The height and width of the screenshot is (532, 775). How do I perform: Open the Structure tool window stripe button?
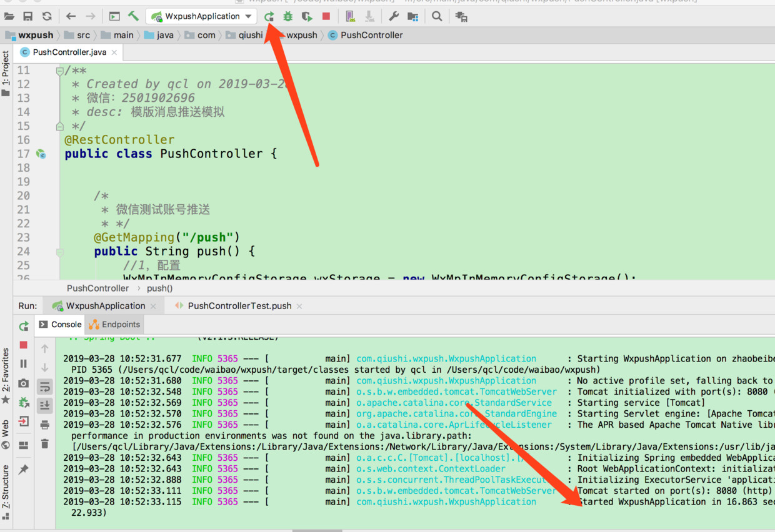point(6,492)
